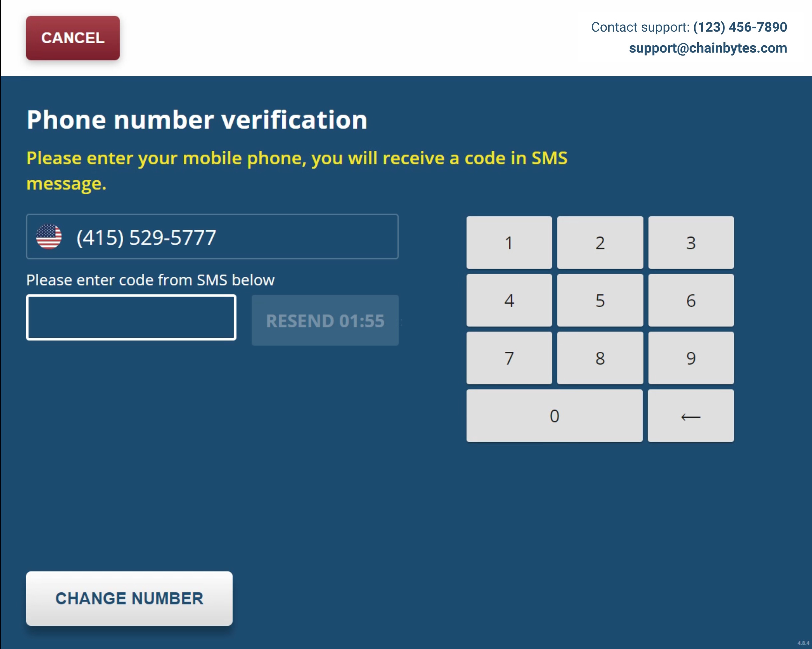
Task: Click the Phone number verification heading
Action: coord(197,120)
